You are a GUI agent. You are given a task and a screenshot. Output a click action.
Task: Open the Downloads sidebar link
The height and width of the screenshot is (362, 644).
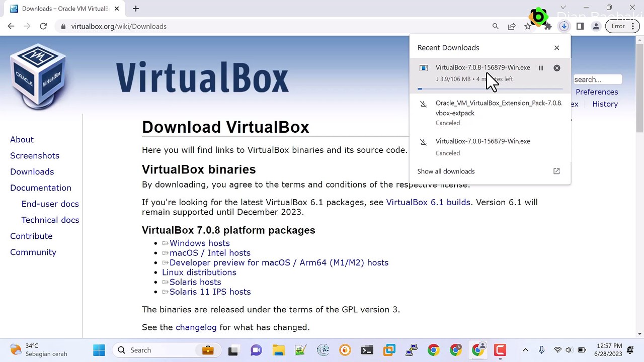[x=32, y=172]
